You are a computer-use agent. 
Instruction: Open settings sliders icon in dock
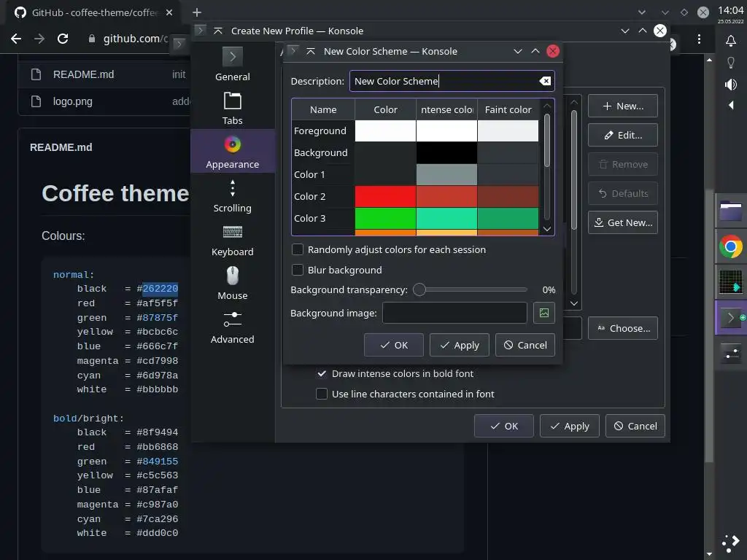click(731, 353)
